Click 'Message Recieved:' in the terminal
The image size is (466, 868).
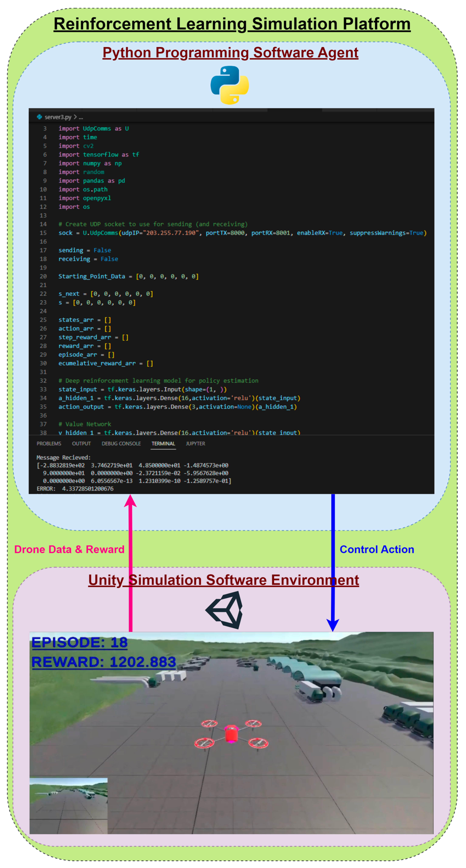point(63,457)
